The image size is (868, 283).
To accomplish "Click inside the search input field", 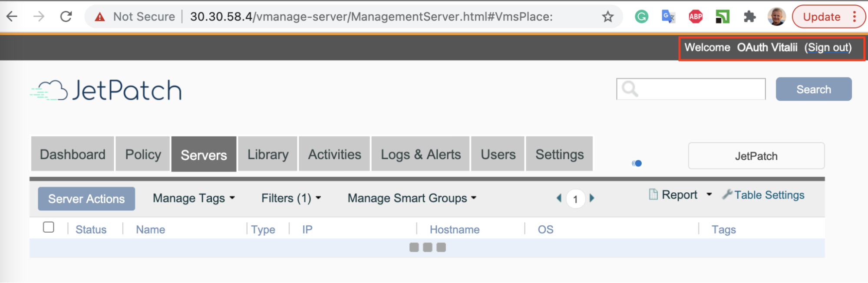I will (x=699, y=89).
